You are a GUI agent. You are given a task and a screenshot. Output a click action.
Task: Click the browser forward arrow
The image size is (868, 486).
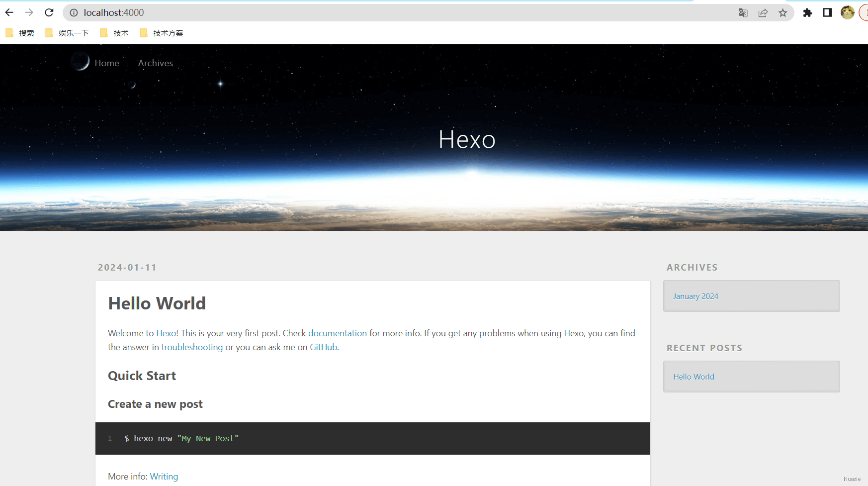click(x=29, y=12)
